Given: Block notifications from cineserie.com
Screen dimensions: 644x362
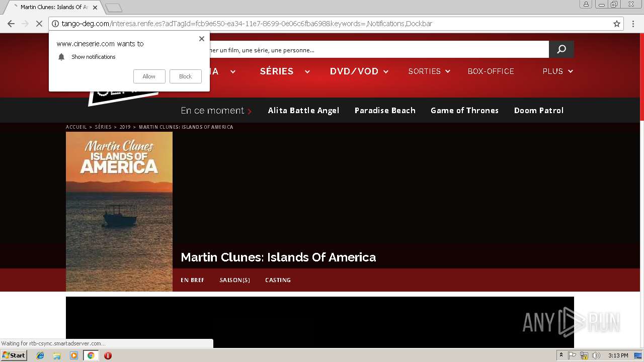Looking at the screenshot, I should click(x=185, y=76).
